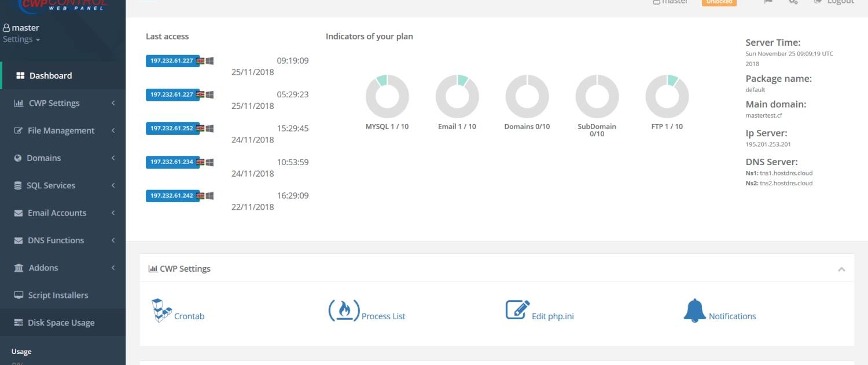
Task: Click the flag icon beside 16:29:09 access
Action: click(200, 196)
